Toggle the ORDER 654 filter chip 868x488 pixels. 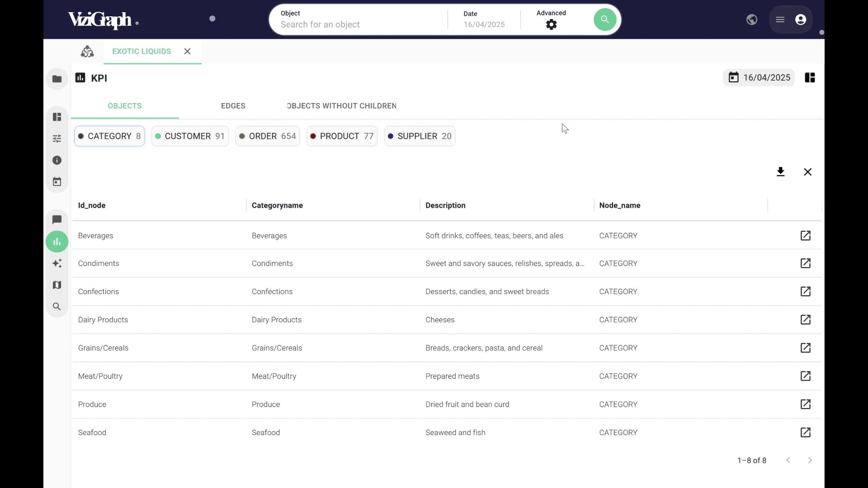[x=267, y=136]
